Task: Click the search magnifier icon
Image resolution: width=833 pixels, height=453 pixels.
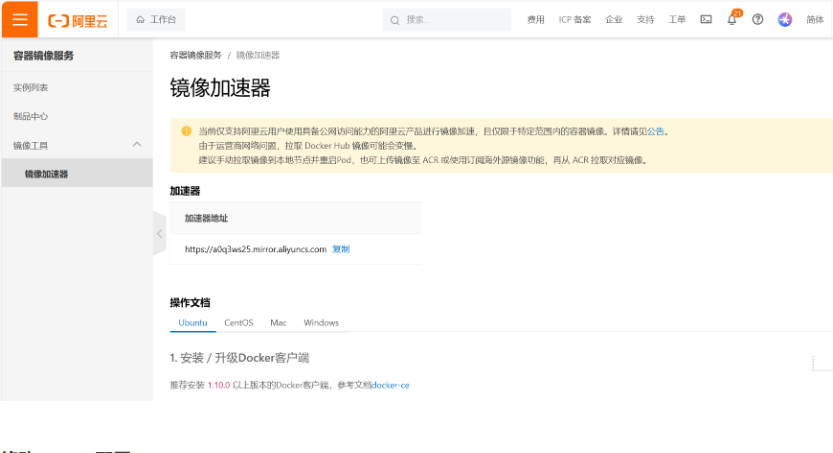Action: click(x=395, y=19)
